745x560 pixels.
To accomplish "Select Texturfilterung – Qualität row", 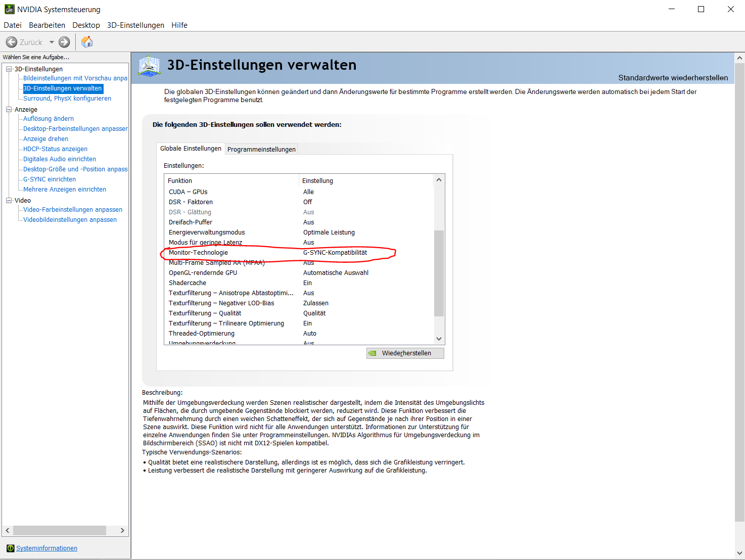I will click(x=299, y=313).
